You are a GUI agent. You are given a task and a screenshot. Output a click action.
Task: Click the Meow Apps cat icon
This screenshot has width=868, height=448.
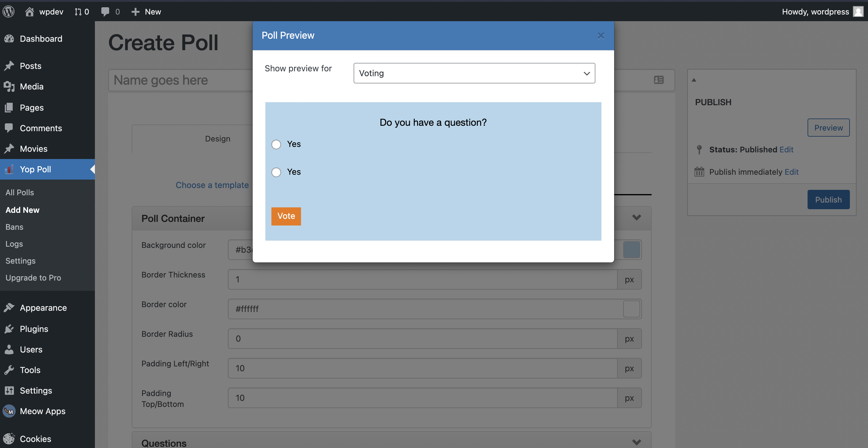(x=9, y=411)
